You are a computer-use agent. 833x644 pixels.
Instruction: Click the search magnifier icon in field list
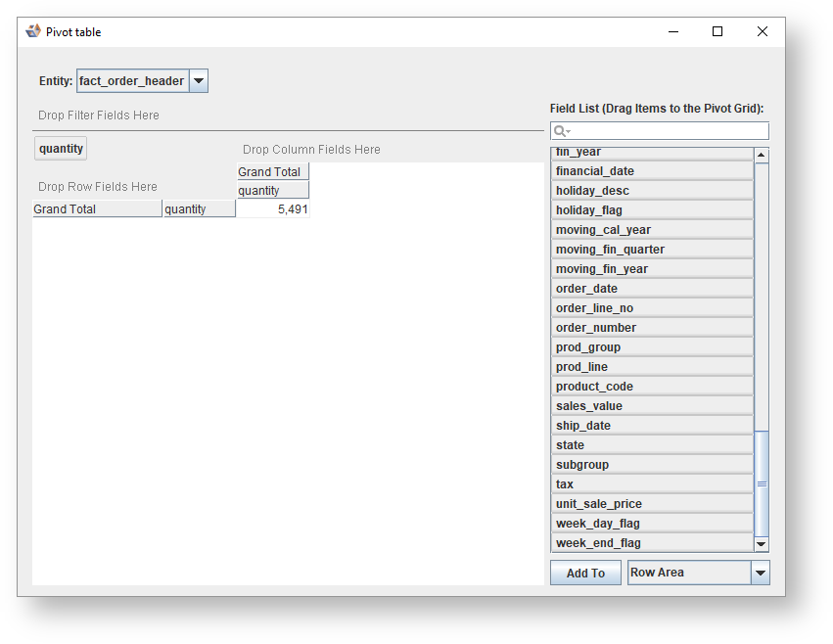(561, 131)
